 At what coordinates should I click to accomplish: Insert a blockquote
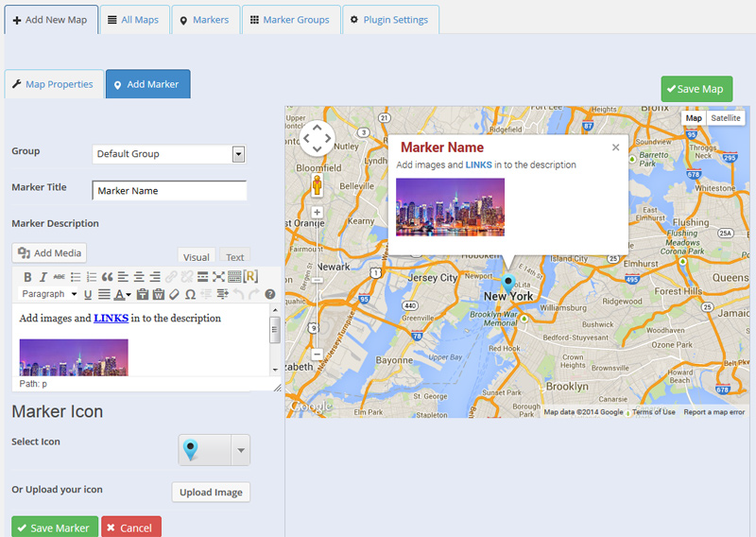107,277
